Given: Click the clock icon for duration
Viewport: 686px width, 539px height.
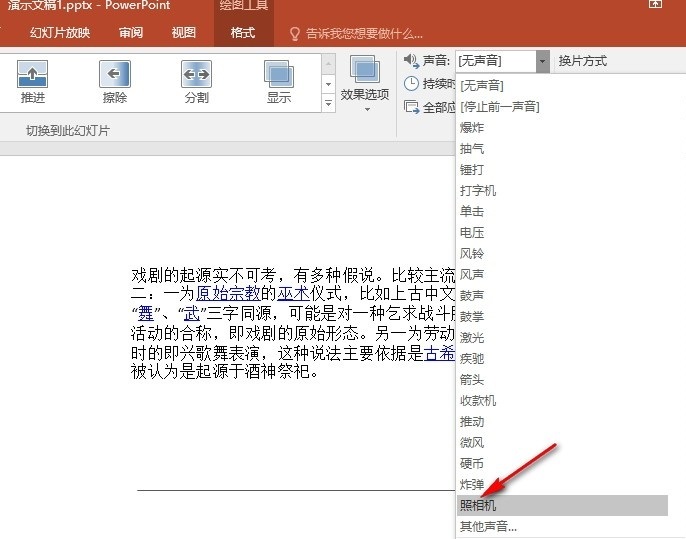Looking at the screenshot, I should (412, 84).
